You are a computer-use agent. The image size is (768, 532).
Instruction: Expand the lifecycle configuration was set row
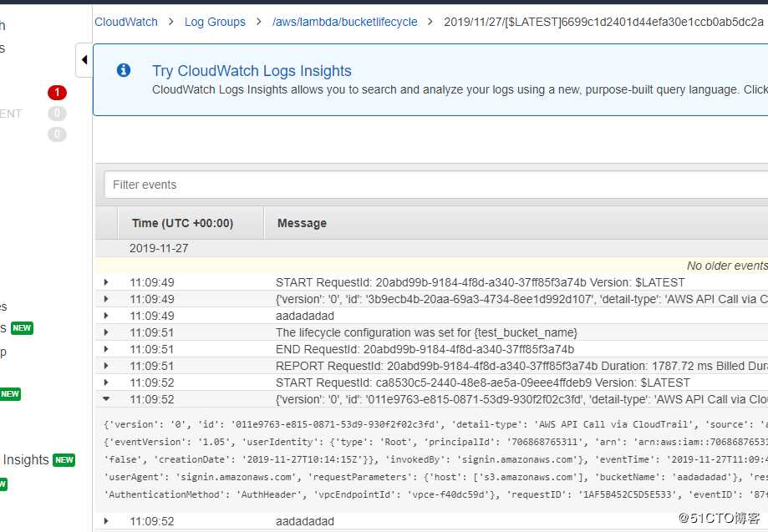106,332
